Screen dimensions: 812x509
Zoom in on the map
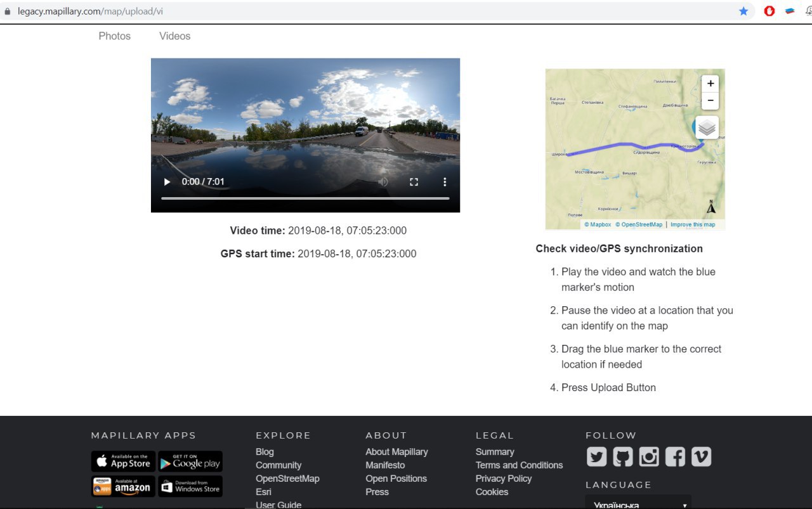tap(710, 83)
